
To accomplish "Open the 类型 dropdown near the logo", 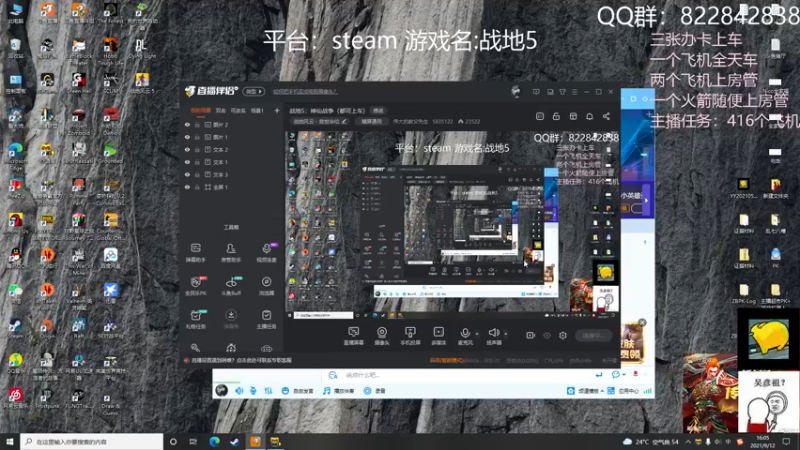I will 254,91.
